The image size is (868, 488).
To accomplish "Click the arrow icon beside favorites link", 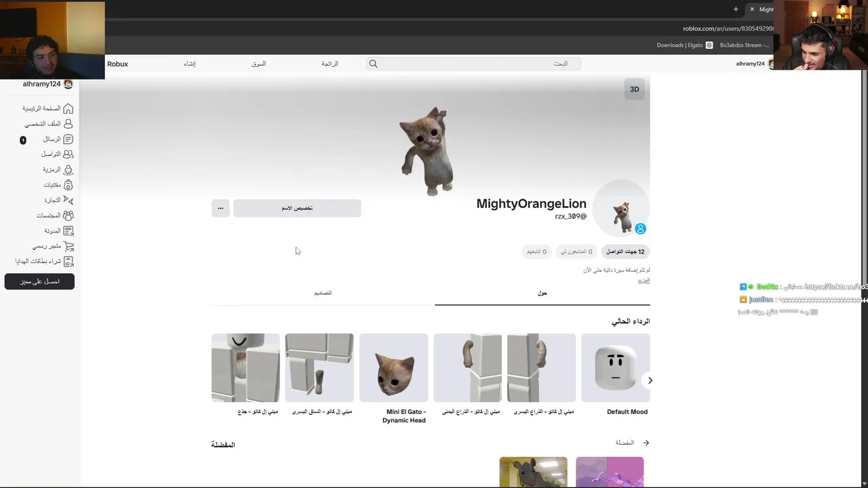I will click(646, 443).
